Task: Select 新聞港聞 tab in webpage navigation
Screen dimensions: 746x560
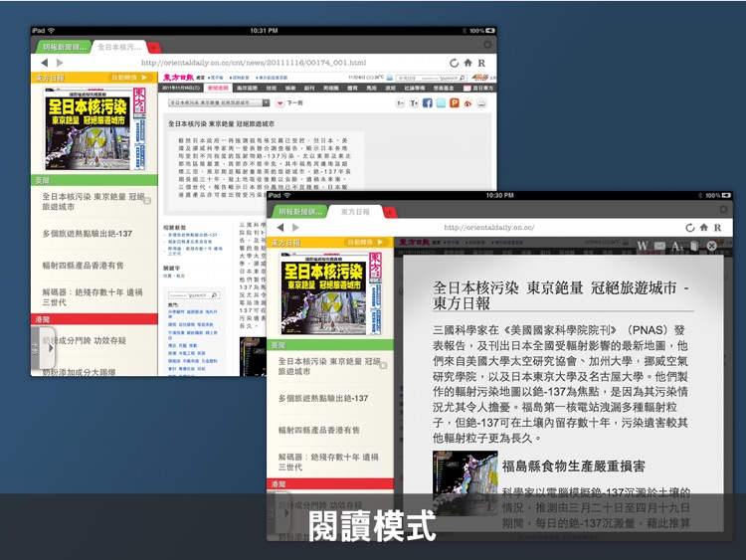Action: tap(218, 88)
